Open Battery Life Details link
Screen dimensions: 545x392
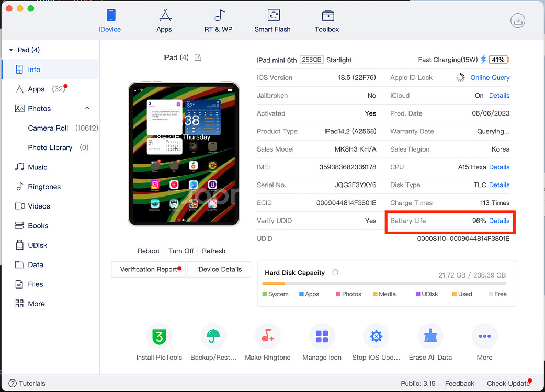pos(499,221)
